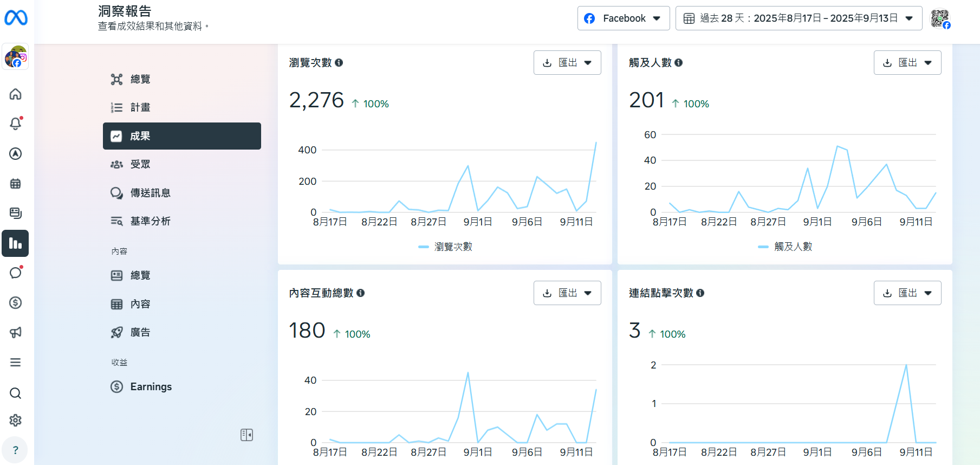This screenshot has height=465, width=980.
Task: Open the Ads megaphone icon
Action: pyautogui.click(x=16, y=332)
